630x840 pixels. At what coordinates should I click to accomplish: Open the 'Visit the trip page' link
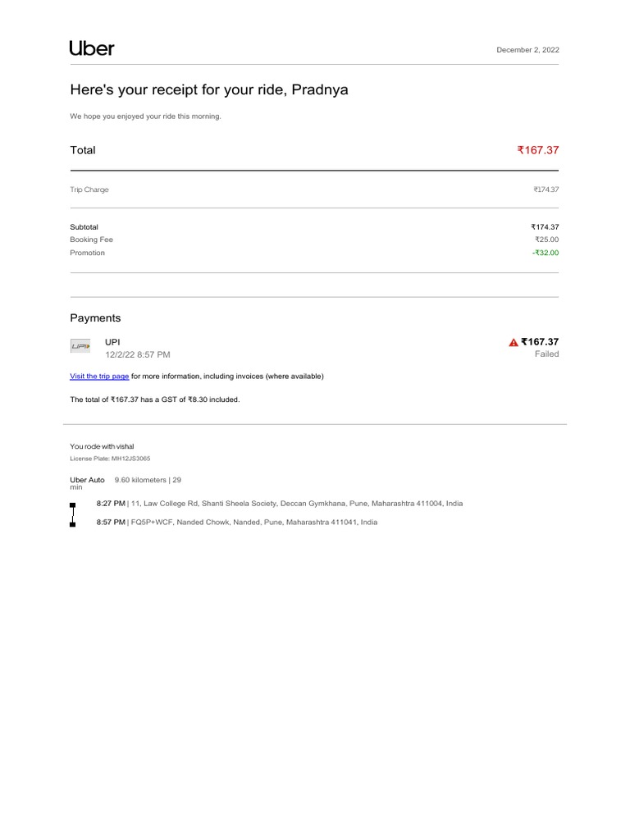point(99,376)
